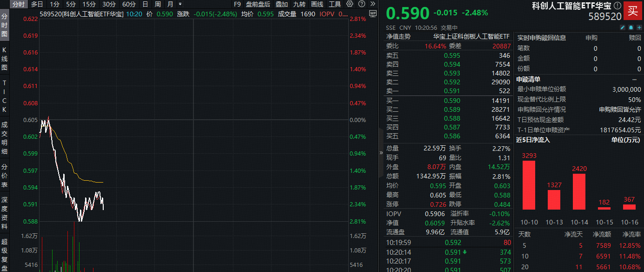
Task: Click the pencil edit icon near the buy button
Action: (x=623, y=27)
